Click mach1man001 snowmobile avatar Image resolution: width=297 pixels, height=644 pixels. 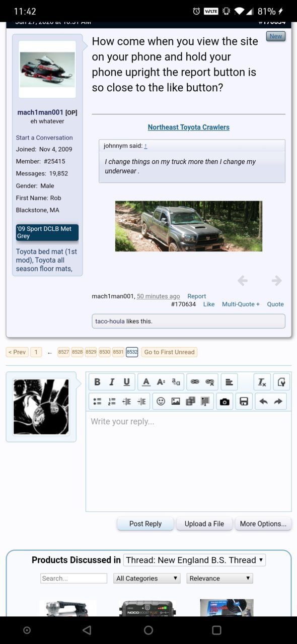(x=47, y=69)
